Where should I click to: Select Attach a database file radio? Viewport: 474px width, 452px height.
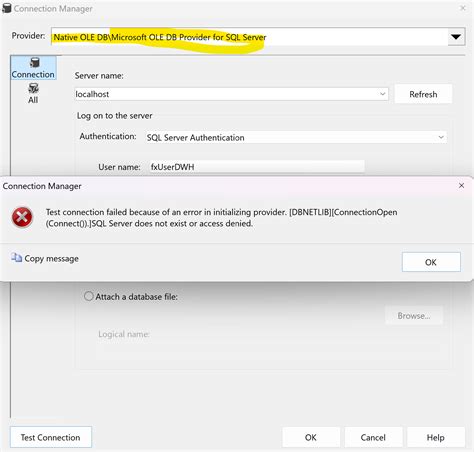coord(89,296)
